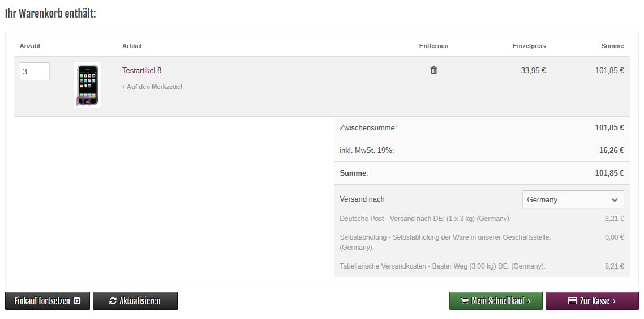644x319 pixels.
Task: Open the Germany shipping country dropdown
Action: (572, 199)
